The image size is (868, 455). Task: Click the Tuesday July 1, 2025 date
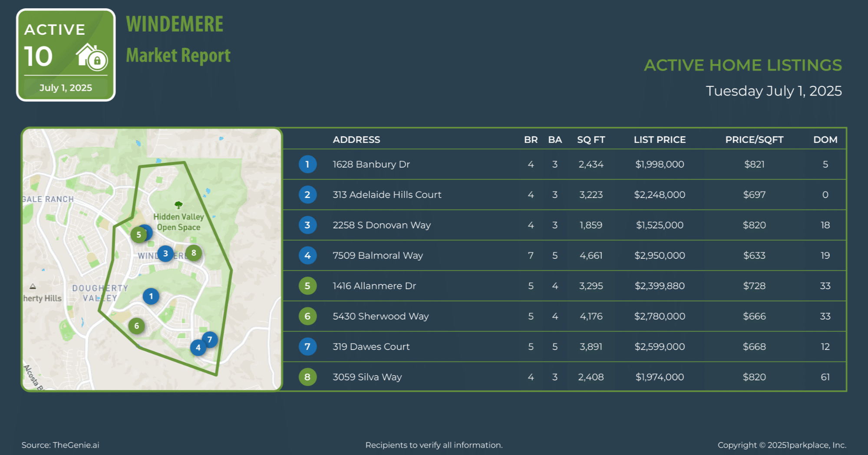[774, 91]
